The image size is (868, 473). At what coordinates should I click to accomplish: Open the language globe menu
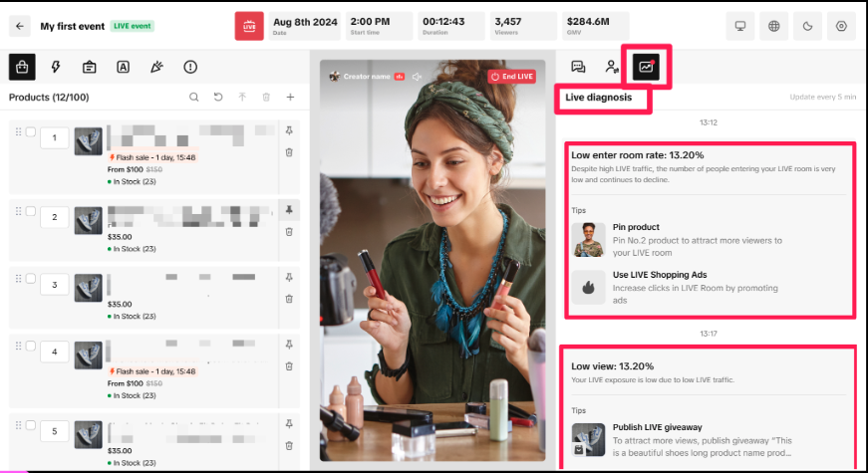tap(773, 26)
